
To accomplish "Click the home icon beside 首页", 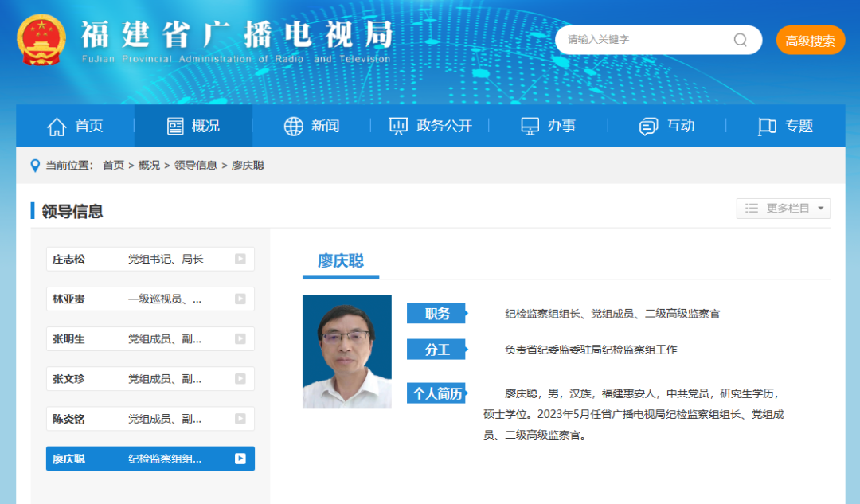I will 57,126.
